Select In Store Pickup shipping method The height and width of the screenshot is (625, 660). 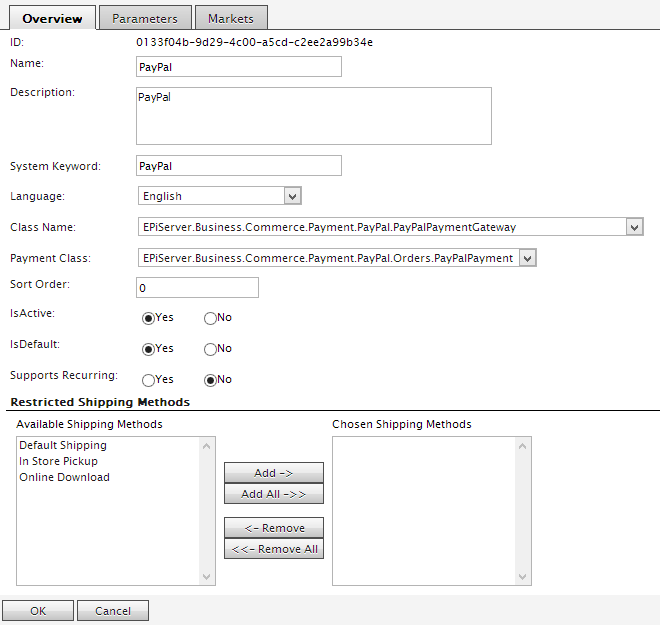[58, 462]
